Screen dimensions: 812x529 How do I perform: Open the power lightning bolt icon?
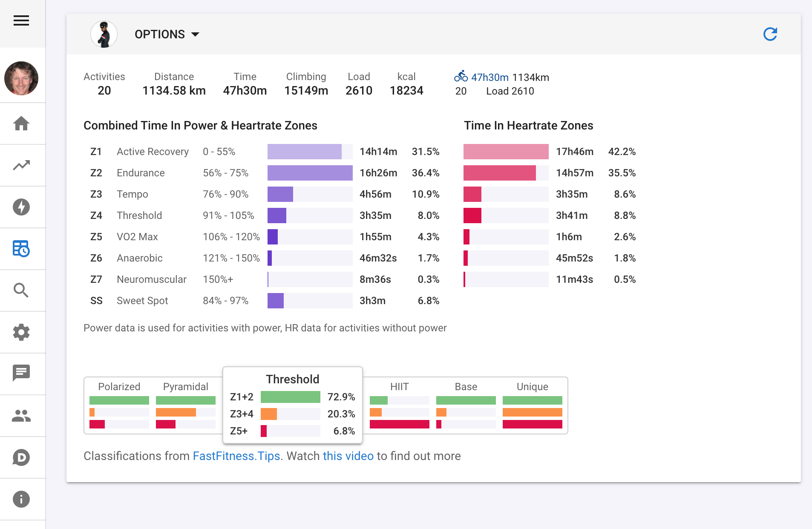(x=21, y=207)
